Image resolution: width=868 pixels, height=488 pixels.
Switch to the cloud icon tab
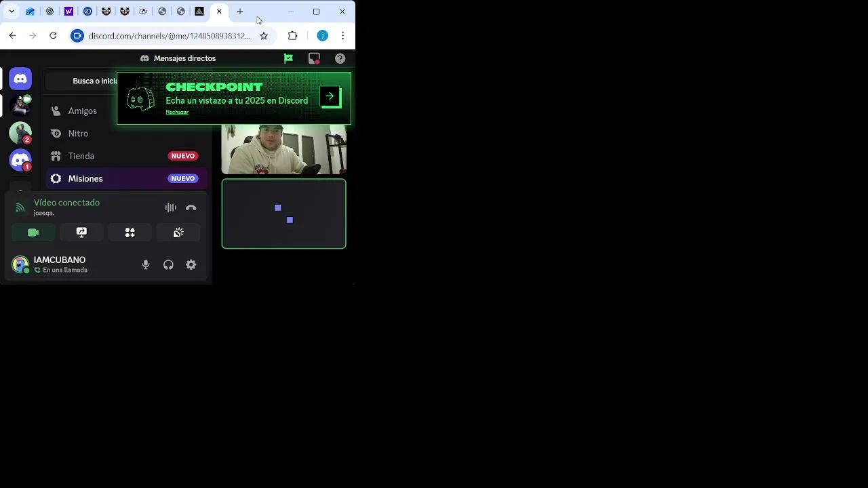(143, 12)
